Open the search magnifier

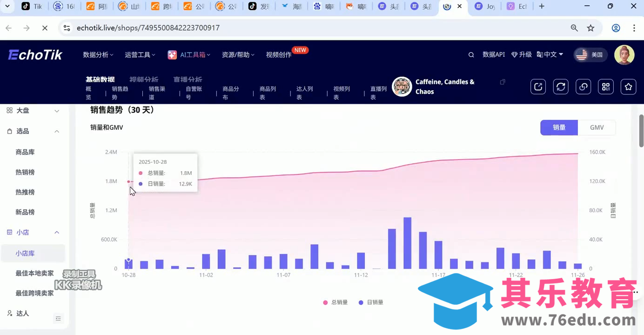pos(471,54)
